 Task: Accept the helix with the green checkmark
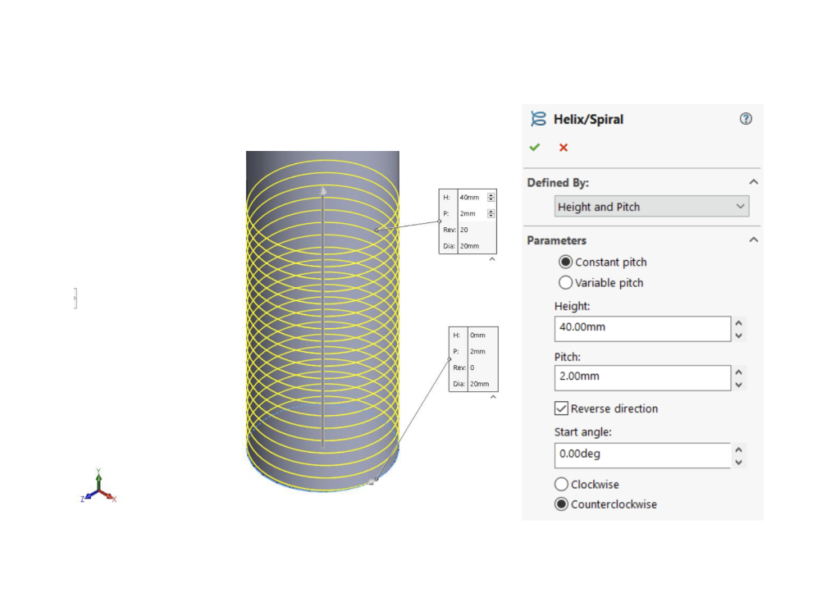pyautogui.click(x=535, y=148)
